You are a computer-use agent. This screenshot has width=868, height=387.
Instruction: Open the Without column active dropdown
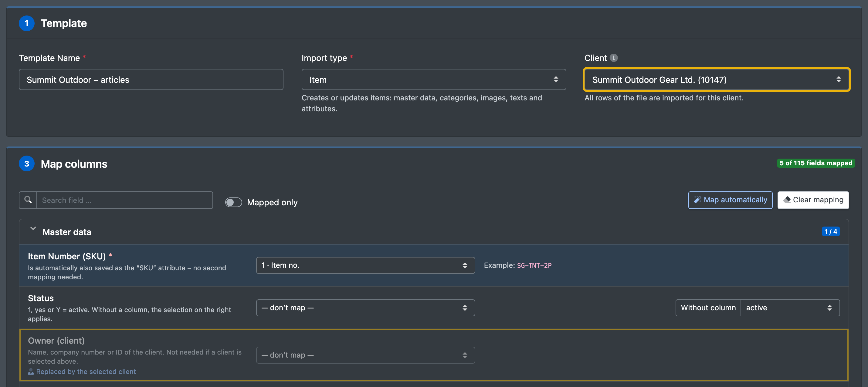(790, 308)
